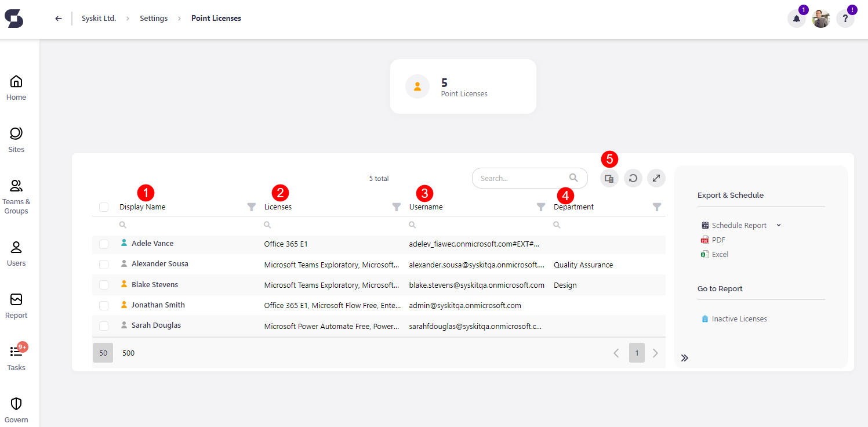Select all rows with header checkbox

point(104,207)
